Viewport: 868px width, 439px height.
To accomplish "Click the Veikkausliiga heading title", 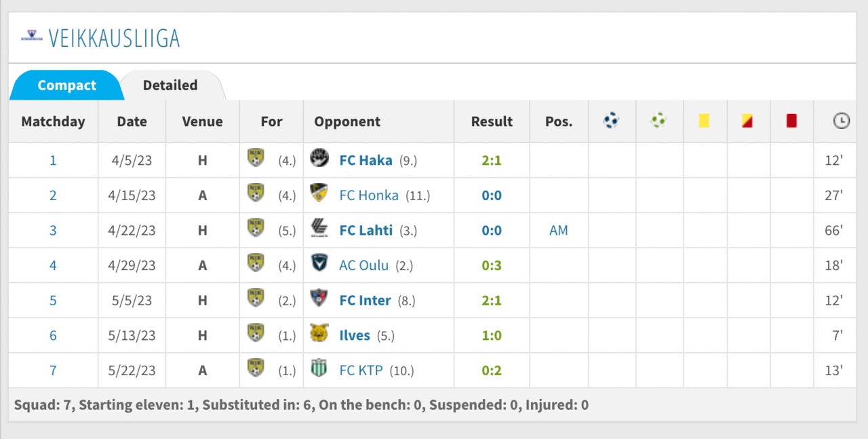I will 114,38.
